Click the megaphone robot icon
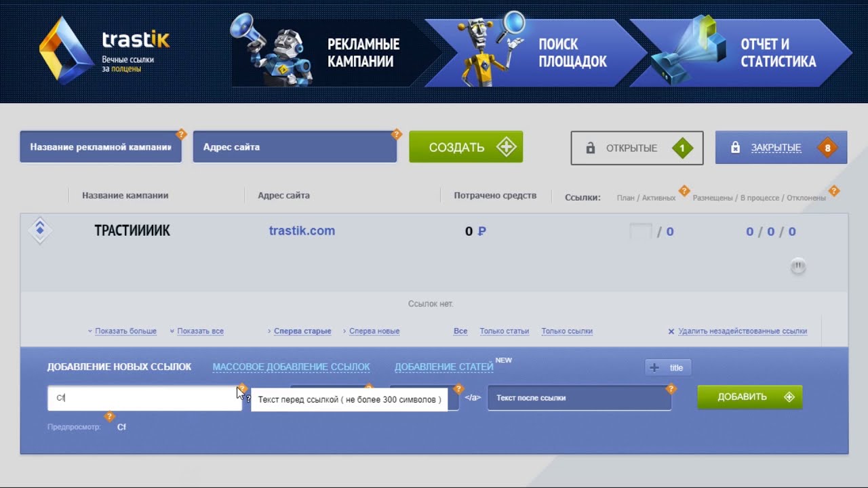 [x=271, y=49]
